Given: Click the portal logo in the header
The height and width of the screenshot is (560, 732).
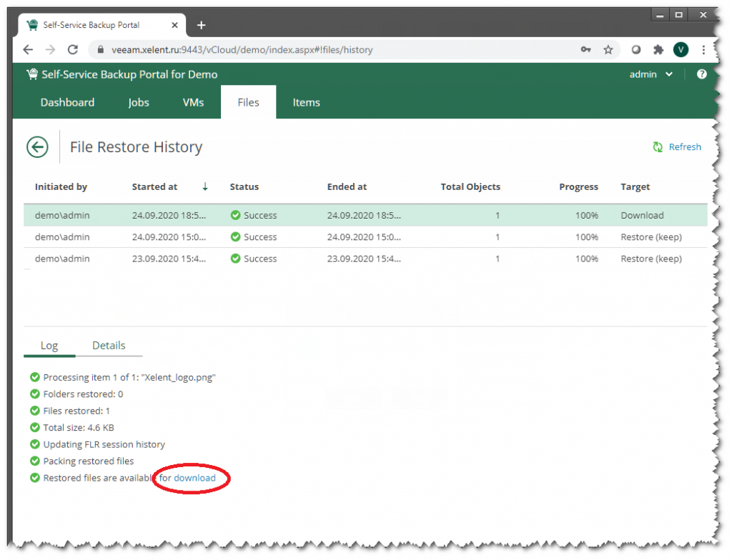Looking at the screenshot, I should click(31, 74).
